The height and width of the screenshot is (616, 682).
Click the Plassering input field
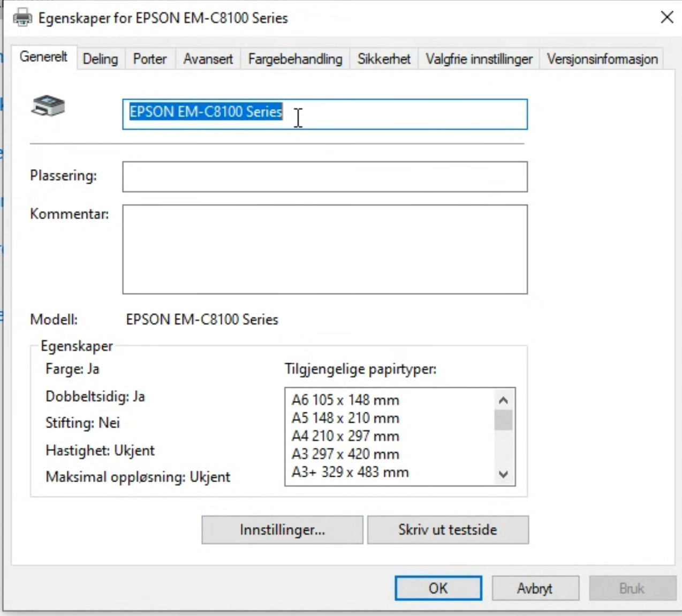325,177
